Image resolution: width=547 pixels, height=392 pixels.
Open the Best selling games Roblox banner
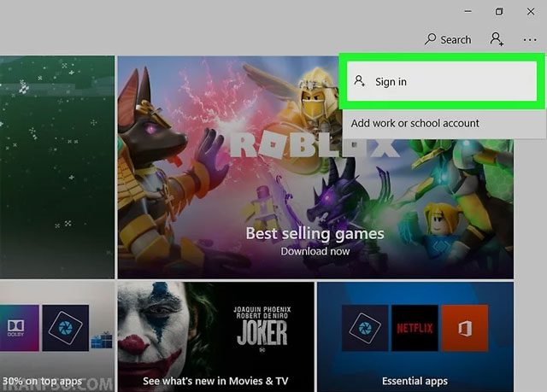click(315, 167)
